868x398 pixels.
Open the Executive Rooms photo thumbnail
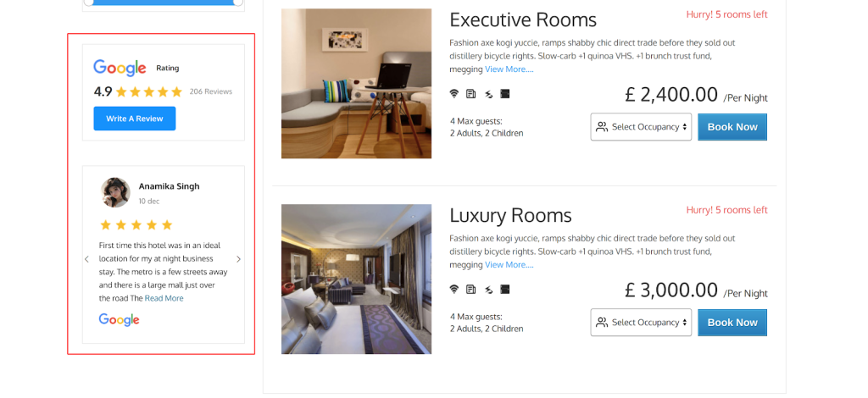coord(356,84)
